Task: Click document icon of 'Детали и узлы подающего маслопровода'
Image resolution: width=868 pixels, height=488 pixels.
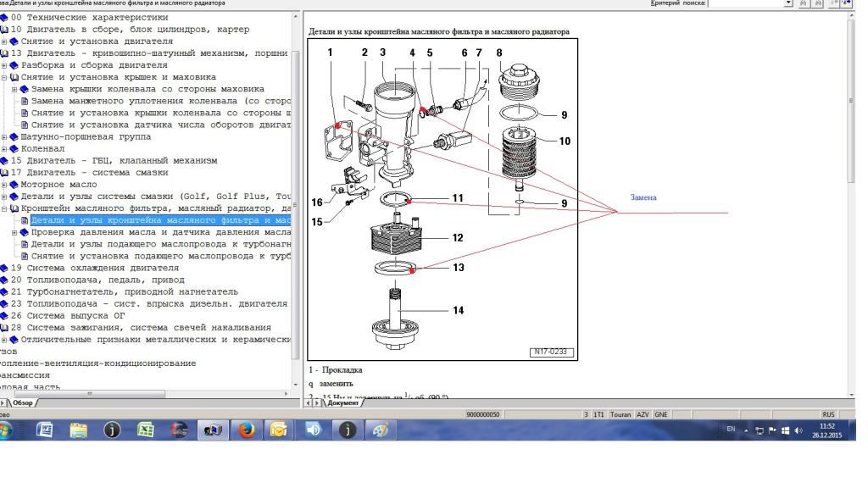Action: tap(25, 244)
